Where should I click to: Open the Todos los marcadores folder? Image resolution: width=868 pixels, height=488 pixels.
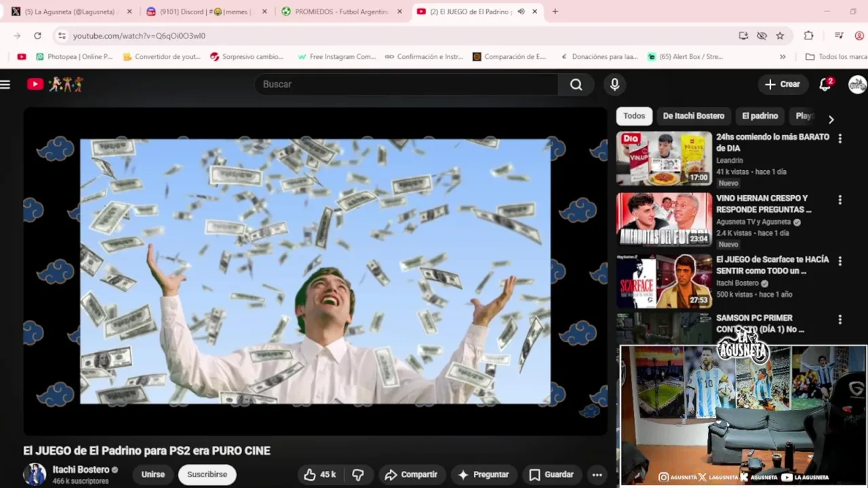pos(835,57)
